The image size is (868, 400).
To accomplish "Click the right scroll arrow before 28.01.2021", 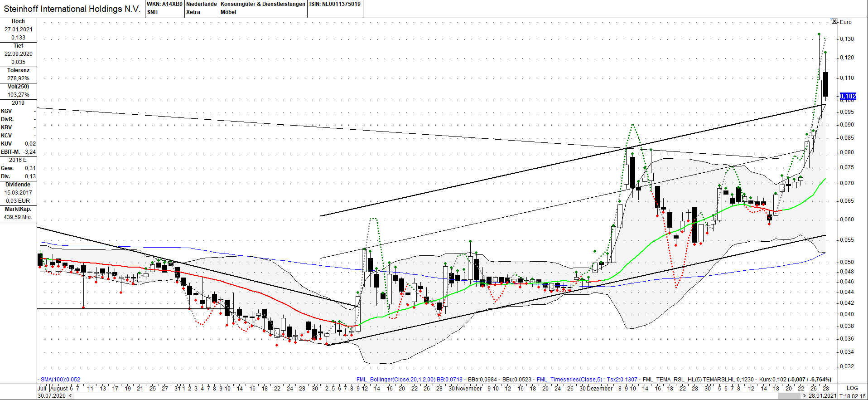I will (x=805, y=396).
